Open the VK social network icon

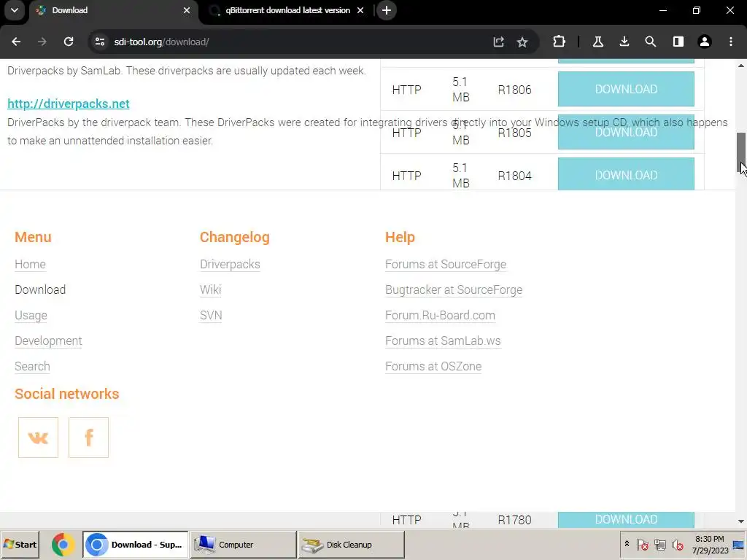pyautogui.click(x=38, y=437)
